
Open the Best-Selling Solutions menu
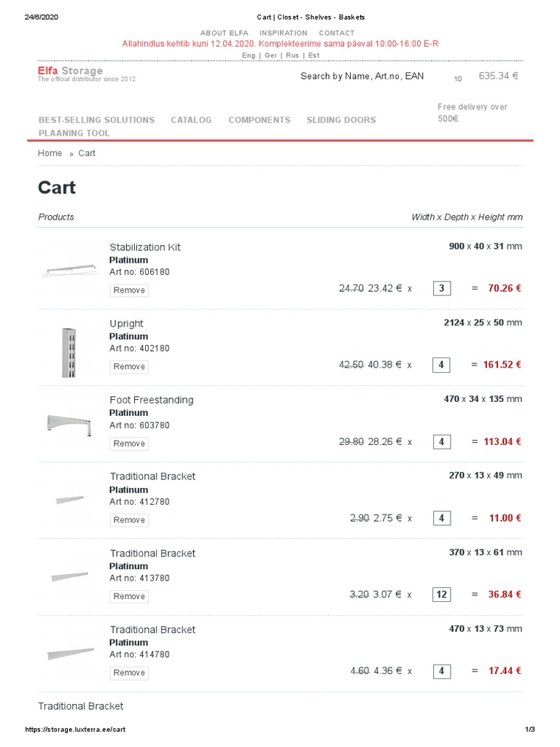96,120
